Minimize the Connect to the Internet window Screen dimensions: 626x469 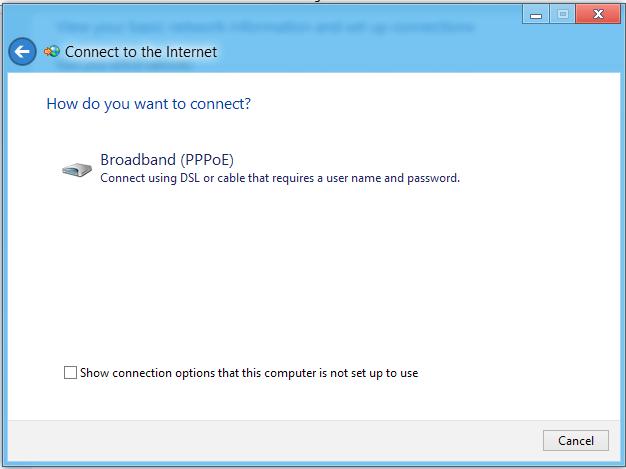[536, 15]
